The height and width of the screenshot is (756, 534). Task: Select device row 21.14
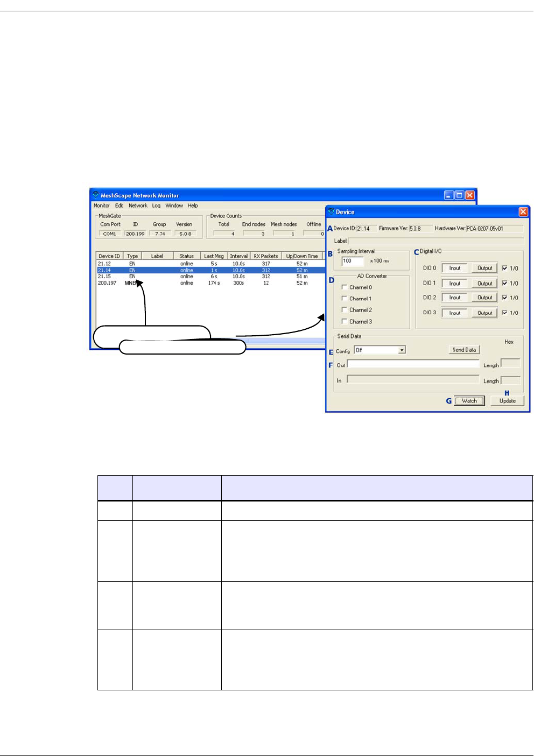tap(210, 270)
